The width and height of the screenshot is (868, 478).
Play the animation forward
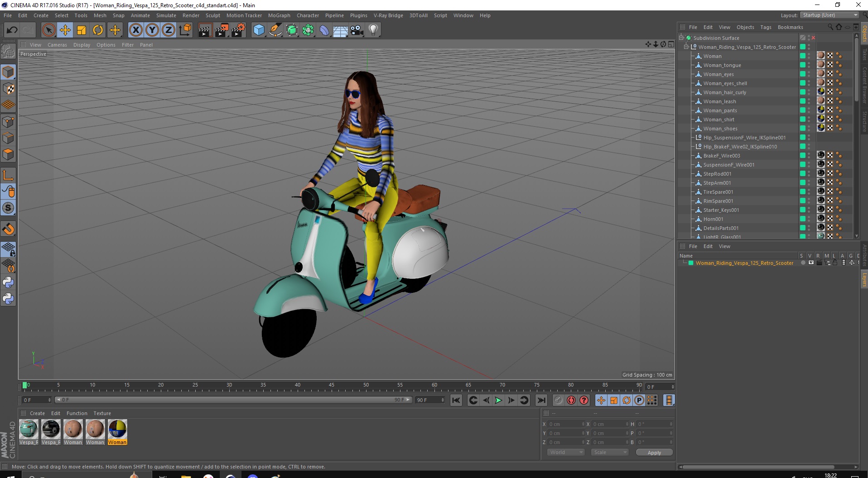pyautogui.click(x=498, y=400)
